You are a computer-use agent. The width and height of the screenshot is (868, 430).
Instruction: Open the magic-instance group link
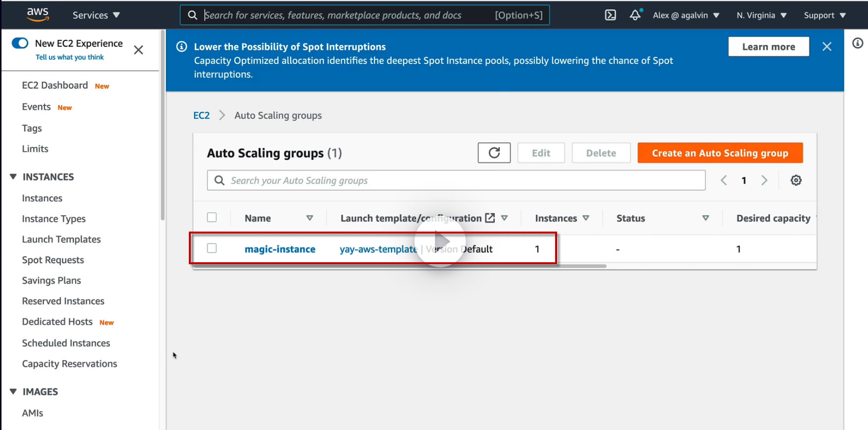tap(280, 249)
